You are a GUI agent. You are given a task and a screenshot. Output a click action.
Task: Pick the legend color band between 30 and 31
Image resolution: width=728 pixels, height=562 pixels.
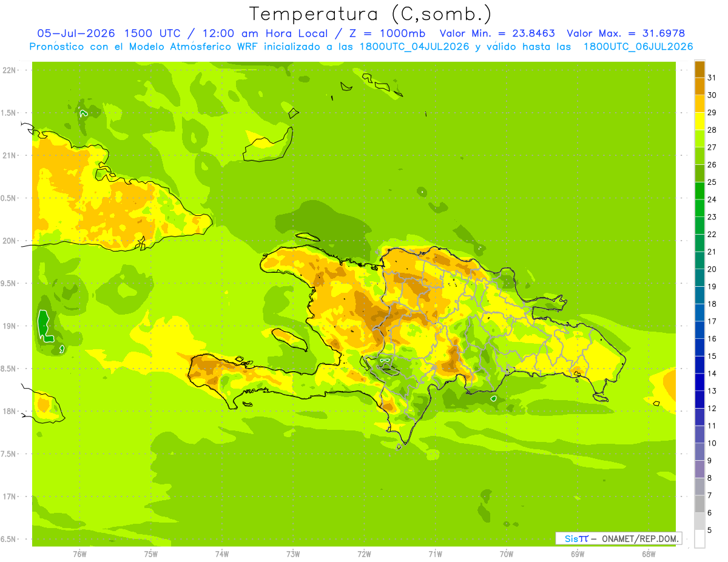click(699, 87)
